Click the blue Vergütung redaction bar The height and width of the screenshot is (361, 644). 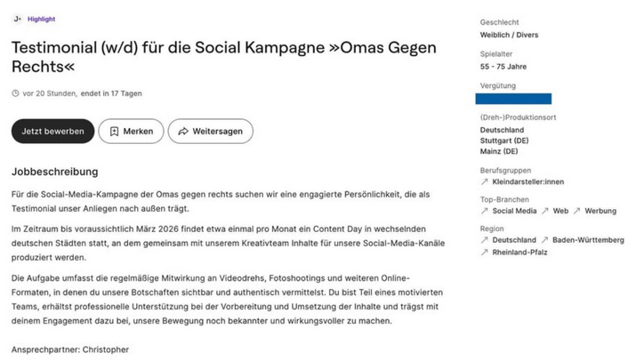click(513, 99)
